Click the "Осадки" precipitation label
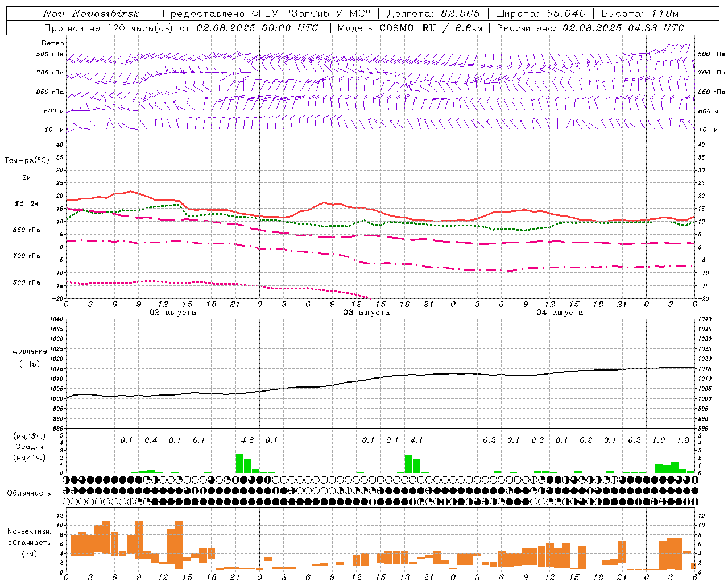Screen dimensions: 728x582 (29, 447)
